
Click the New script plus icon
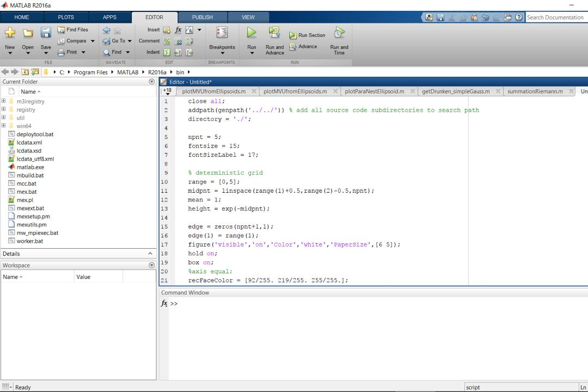10,33
